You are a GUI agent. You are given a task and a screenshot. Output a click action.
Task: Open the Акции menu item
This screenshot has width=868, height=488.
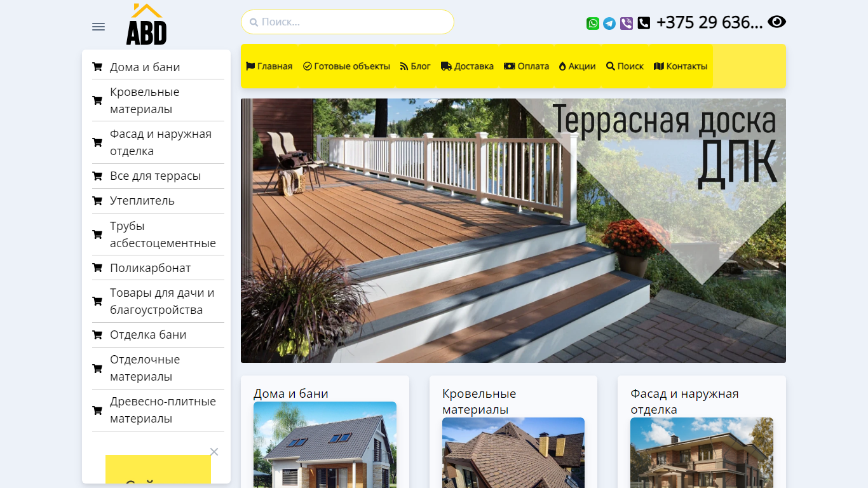pos(578,66)
